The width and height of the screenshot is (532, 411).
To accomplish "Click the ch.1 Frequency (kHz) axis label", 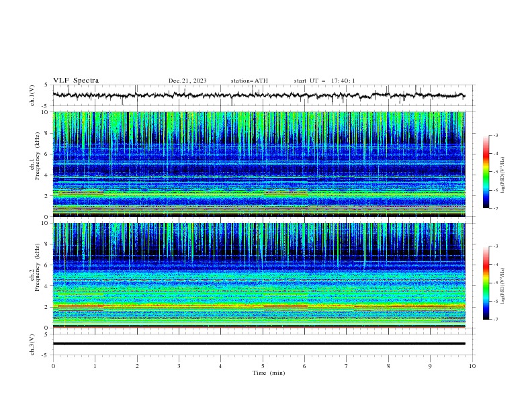I will click(x=35, y=156).
